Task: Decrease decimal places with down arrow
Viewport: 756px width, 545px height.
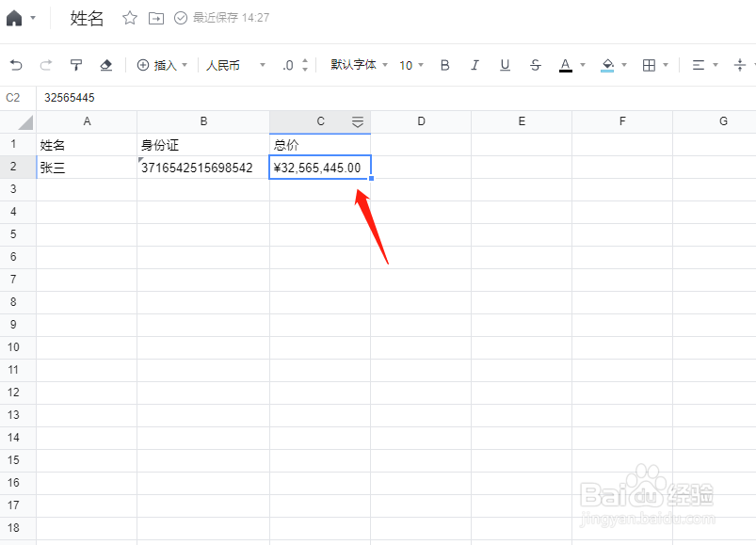Action: pyautogui.click(x=305, y=70)
